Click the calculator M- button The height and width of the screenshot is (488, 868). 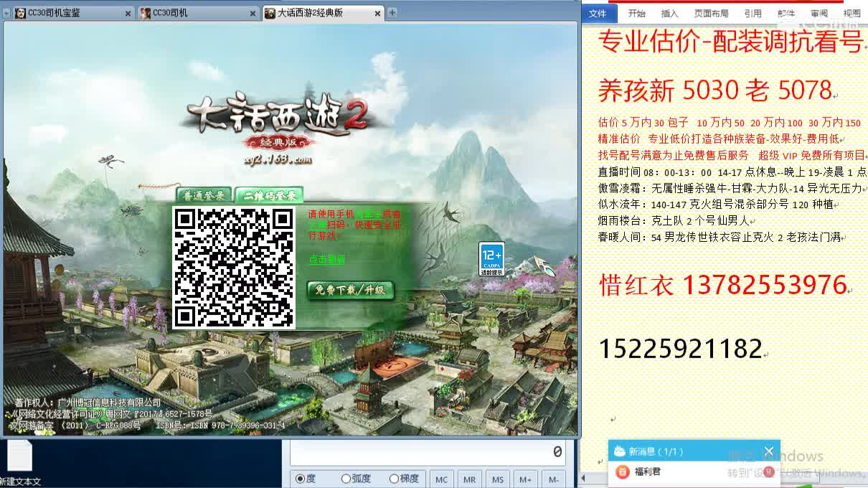pos(554,479)
